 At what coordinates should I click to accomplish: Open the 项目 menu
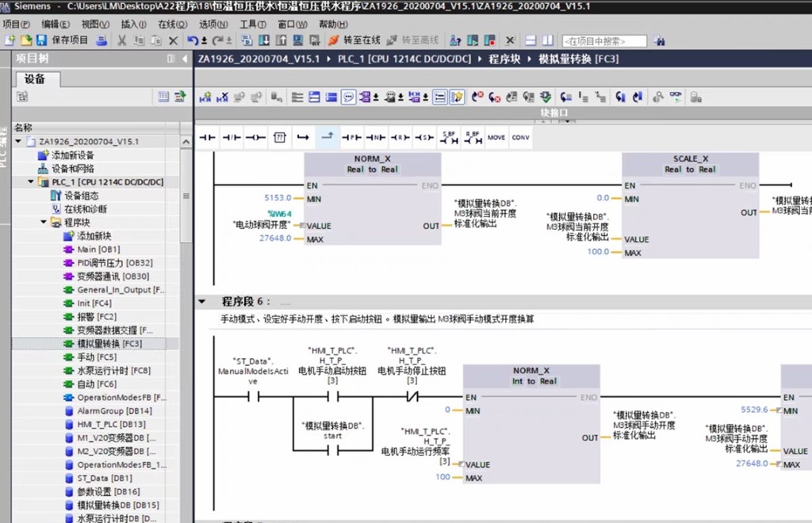(16, 25)
